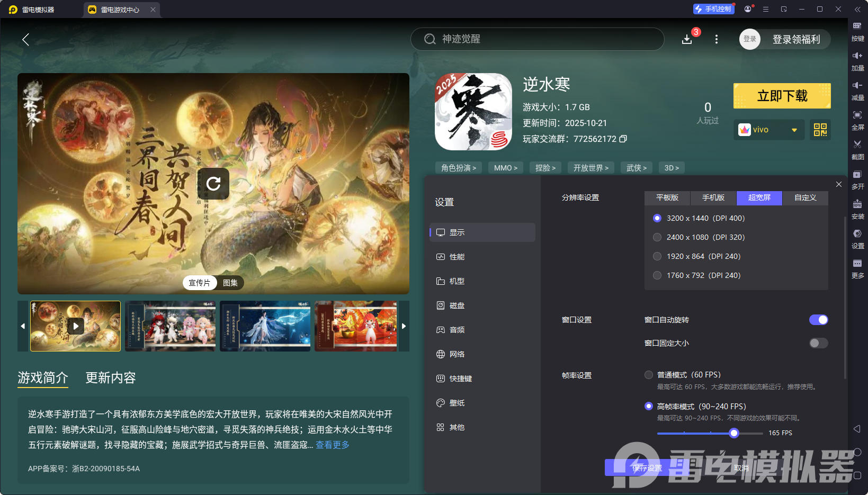Open the 机型 settings section
The image size is (868, 495).
click(x=482, y=281)
